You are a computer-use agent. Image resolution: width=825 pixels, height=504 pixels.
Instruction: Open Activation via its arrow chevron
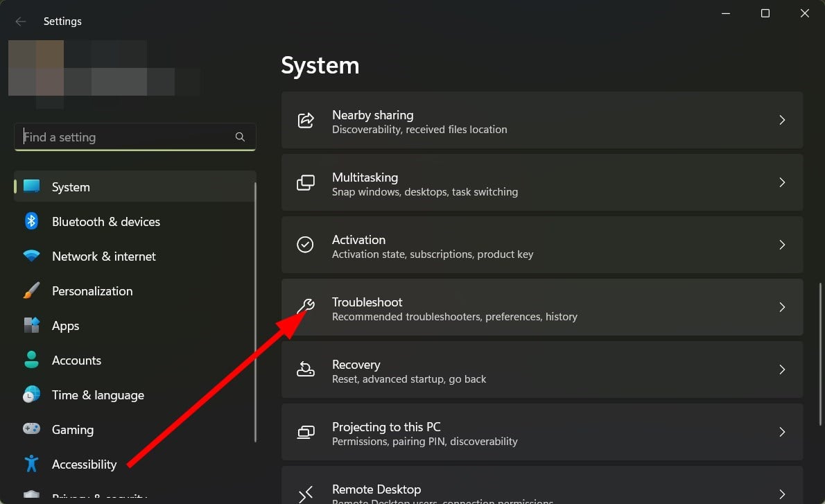point(781,245)
